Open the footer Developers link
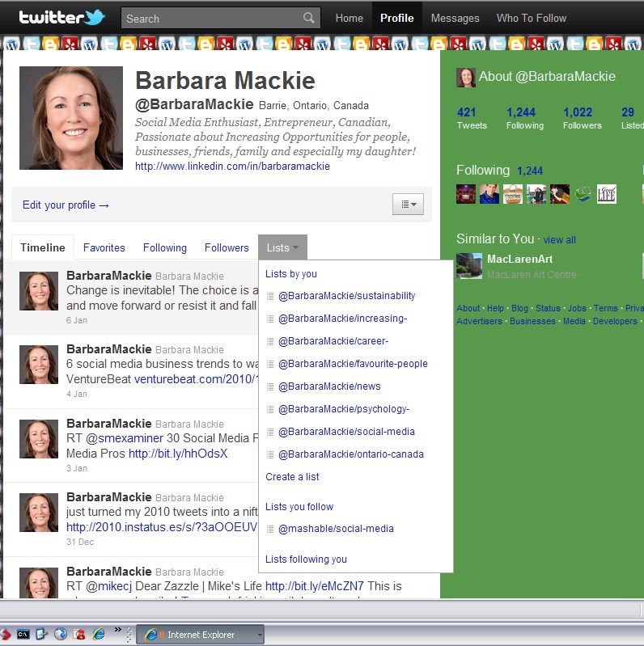This screenshot has width=644, height=646. tap(615, 321)
